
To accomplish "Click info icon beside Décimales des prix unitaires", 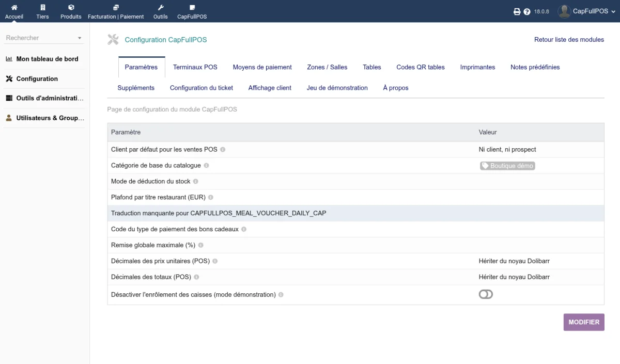I will (x=215, y=261).
